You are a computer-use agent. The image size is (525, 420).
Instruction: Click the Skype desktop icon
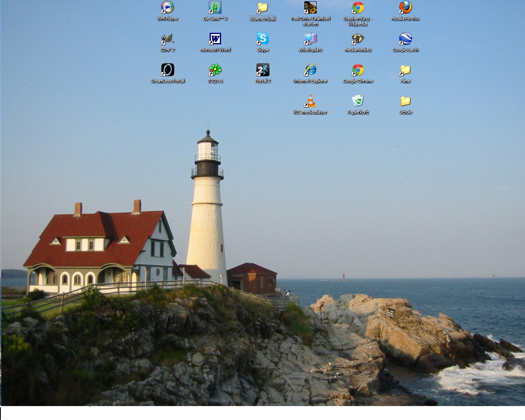pos(262,39)
